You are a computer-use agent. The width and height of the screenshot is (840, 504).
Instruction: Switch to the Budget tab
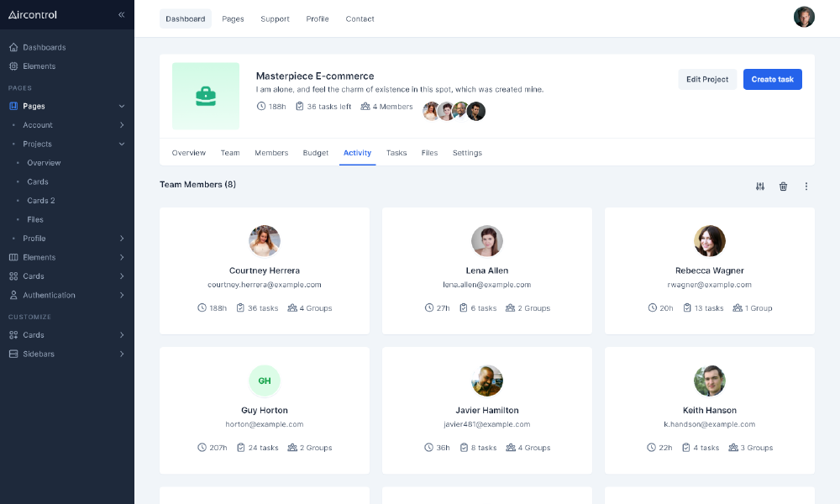[x=315, y=153]
